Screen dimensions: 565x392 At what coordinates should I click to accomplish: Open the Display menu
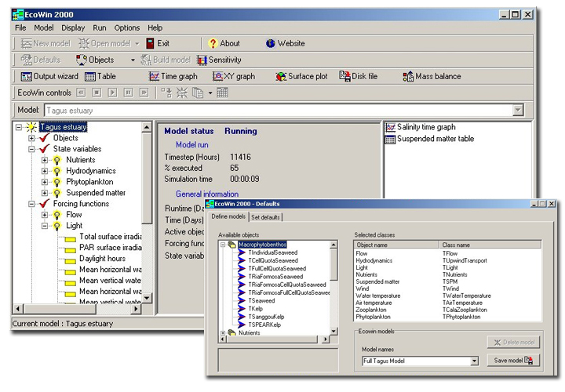point(73,27)
